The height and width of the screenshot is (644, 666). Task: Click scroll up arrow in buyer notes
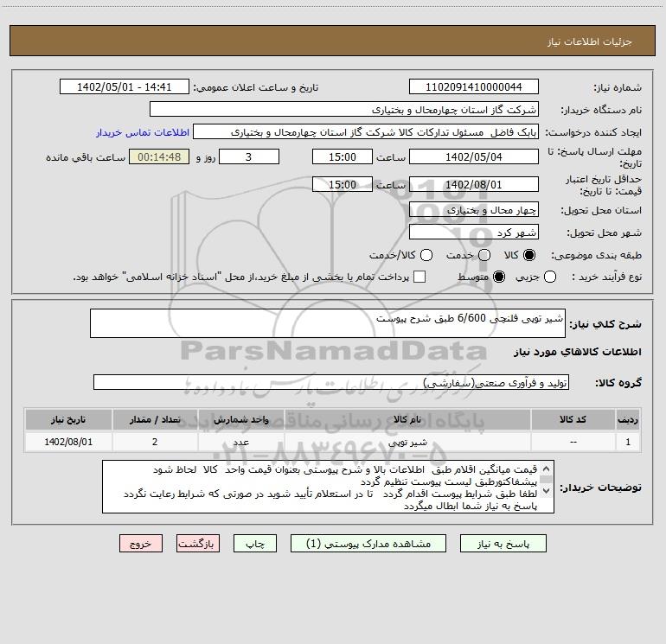pyautogui.click(x=547, y=469)
